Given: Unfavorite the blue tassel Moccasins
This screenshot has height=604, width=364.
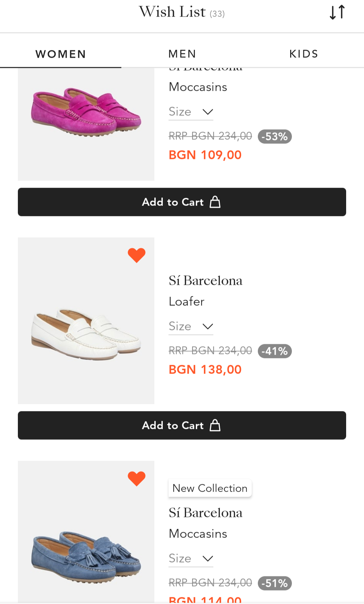Looking at the screenshot, I should click(x=136, y=478).
